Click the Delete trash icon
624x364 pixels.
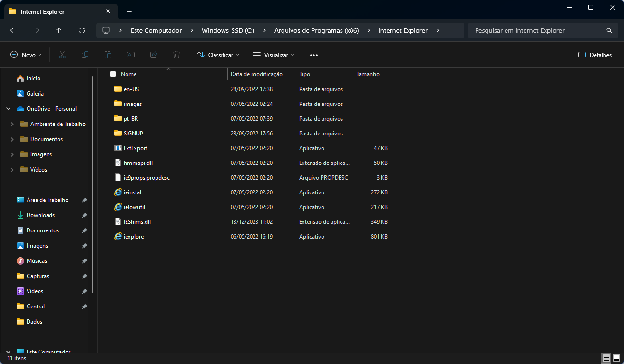point(176,55)
